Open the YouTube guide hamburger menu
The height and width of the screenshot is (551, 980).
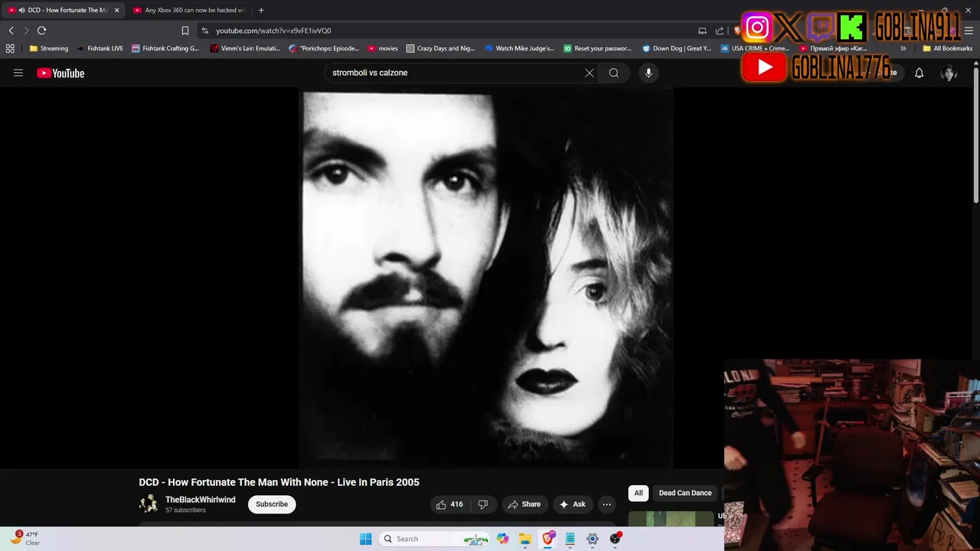(18, 73)
